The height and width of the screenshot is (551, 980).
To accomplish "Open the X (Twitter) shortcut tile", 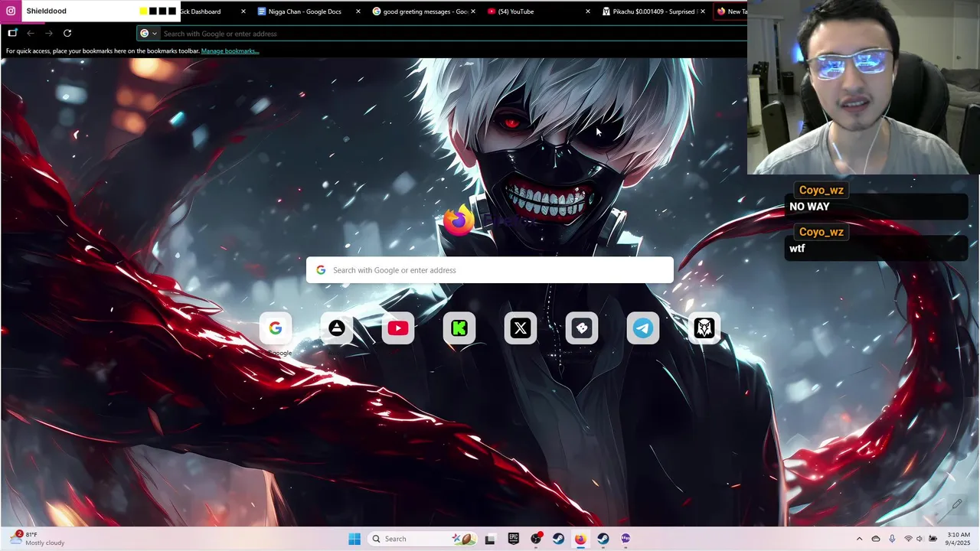I will (521, 328).
